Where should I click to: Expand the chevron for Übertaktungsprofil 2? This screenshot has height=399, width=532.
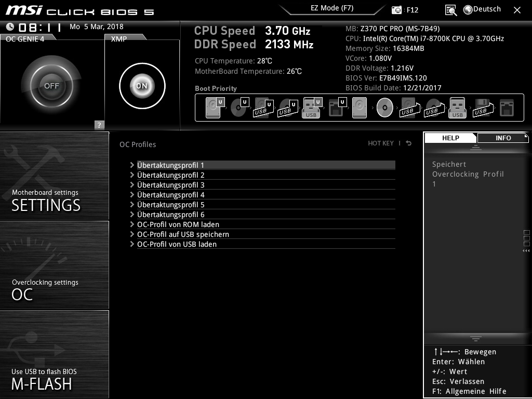coord(132,175)
